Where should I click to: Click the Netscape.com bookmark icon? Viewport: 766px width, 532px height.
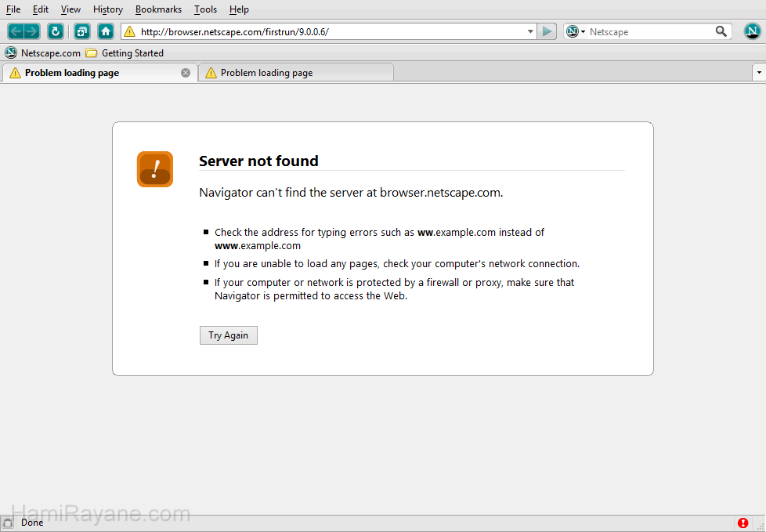10,52
